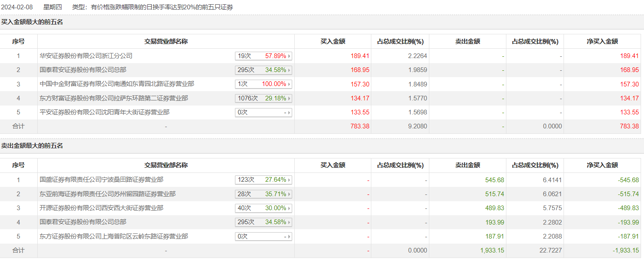
Task: Open 东方财富证券 拉萨东环路第二证券营业部 link
Action: point(114,98)
